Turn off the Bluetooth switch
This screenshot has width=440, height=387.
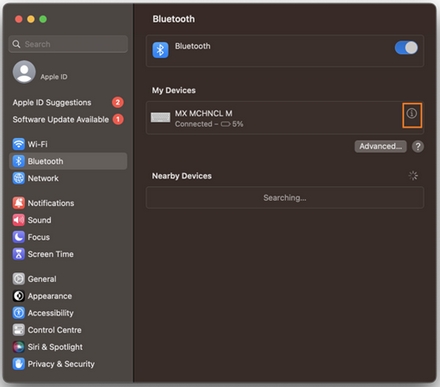(406, 48)
